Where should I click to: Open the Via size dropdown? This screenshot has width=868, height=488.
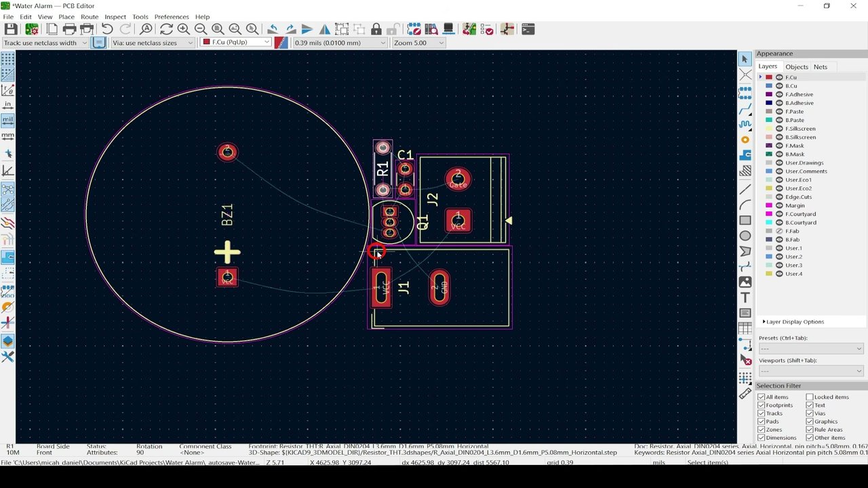[153, 43]
